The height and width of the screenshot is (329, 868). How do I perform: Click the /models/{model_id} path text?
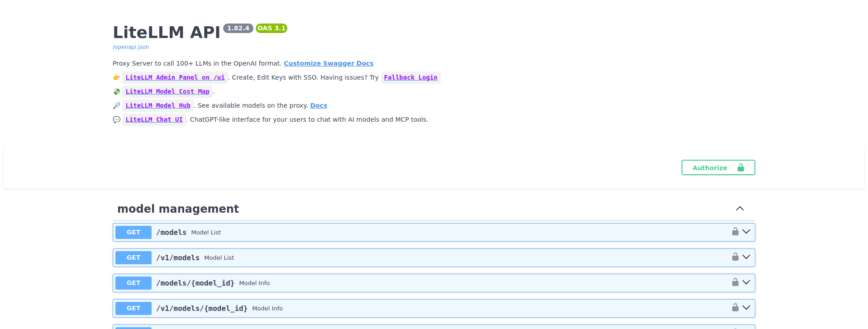pyautogui.click(x=195, y=283)
